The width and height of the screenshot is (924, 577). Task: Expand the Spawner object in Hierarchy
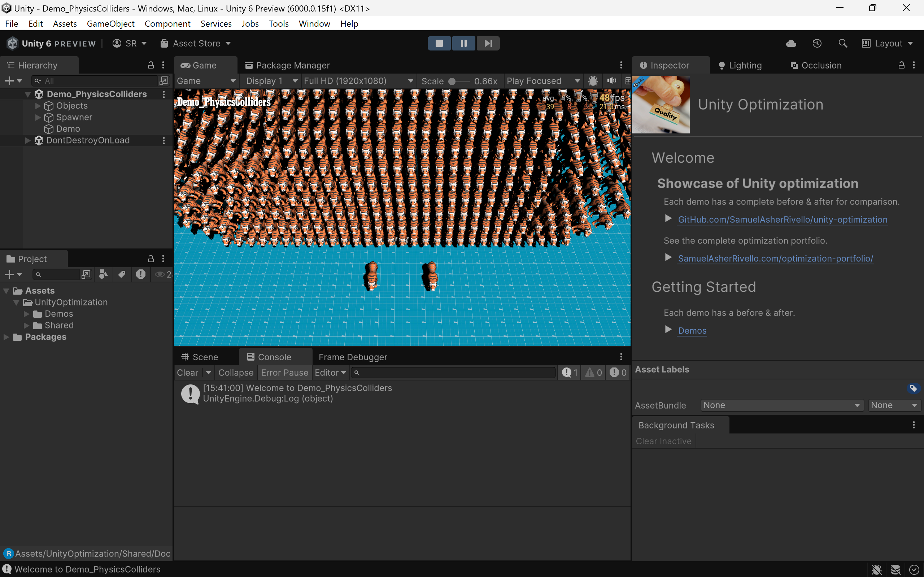(38, 117)
